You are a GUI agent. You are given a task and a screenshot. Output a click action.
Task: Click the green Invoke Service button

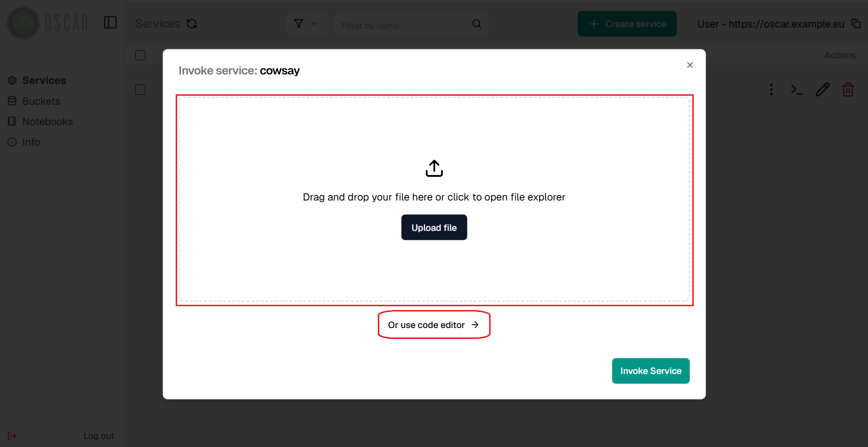(650, 371)
